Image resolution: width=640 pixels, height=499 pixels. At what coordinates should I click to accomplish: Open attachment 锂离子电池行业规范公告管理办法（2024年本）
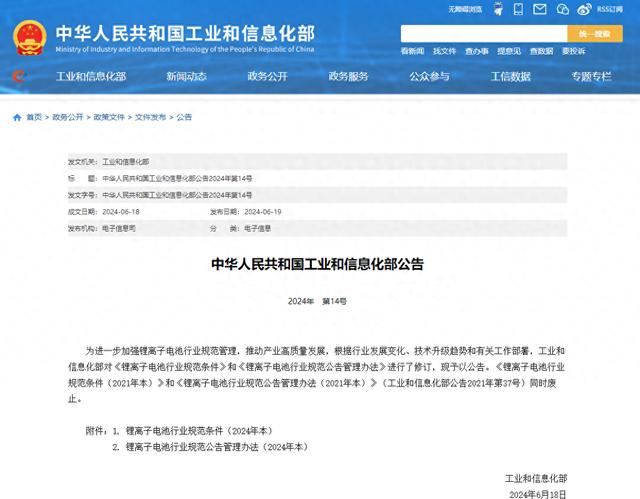pyautogui.click(x=217, y=447)
